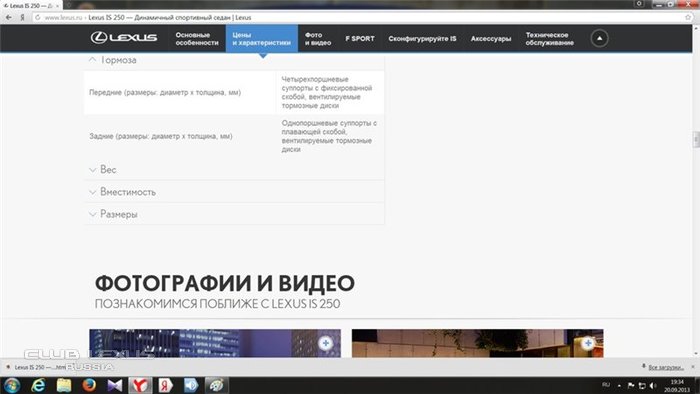The width and height of the screenshot is (700, 394).
Task: Expand the Вес section
Action: coord(103,170)
